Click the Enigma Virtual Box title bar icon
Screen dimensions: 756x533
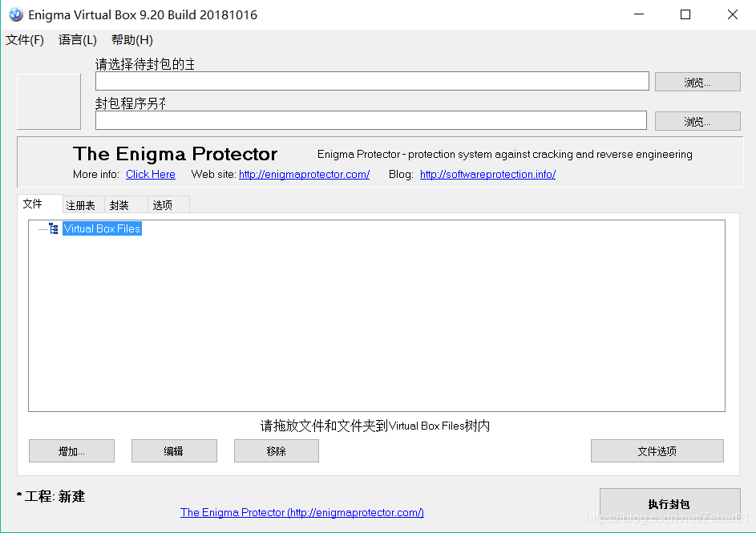15,14
